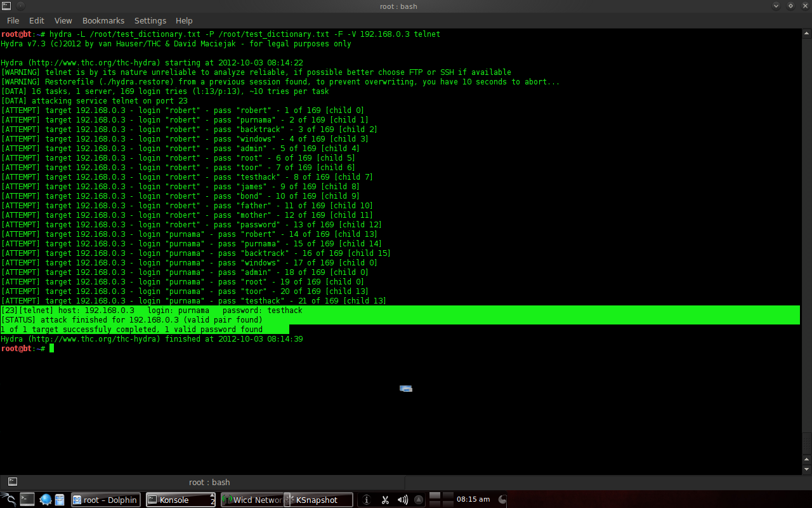812x508 pixels.
Task: Open the Settings menu
Action: click(150, 20)
